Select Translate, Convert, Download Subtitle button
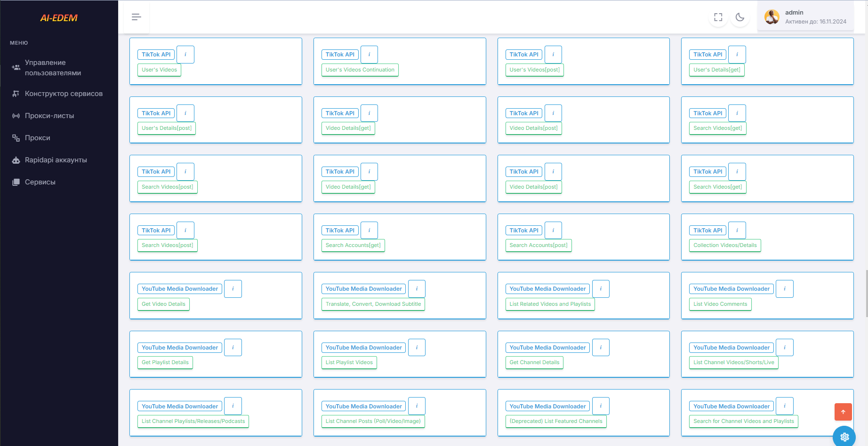Image resolution: width=868 pixels, height=446 pixels. point(373,304)
